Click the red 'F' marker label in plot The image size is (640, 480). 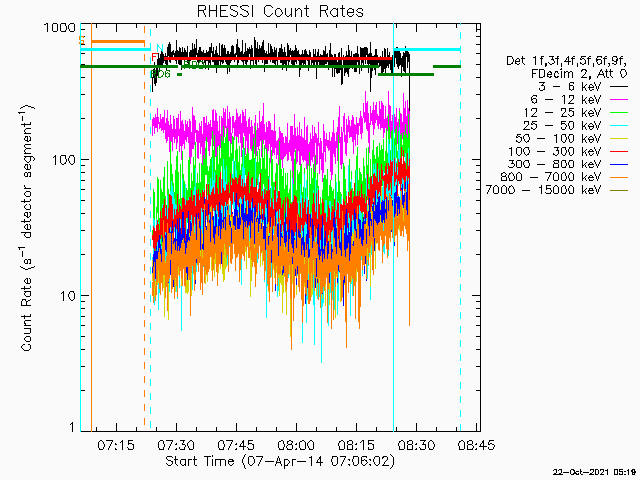[x=155, y=57]
